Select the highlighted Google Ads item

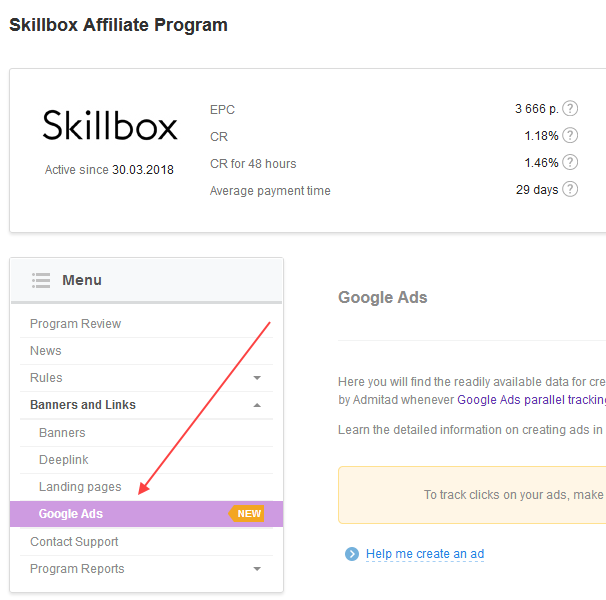(x=146, y=514)
